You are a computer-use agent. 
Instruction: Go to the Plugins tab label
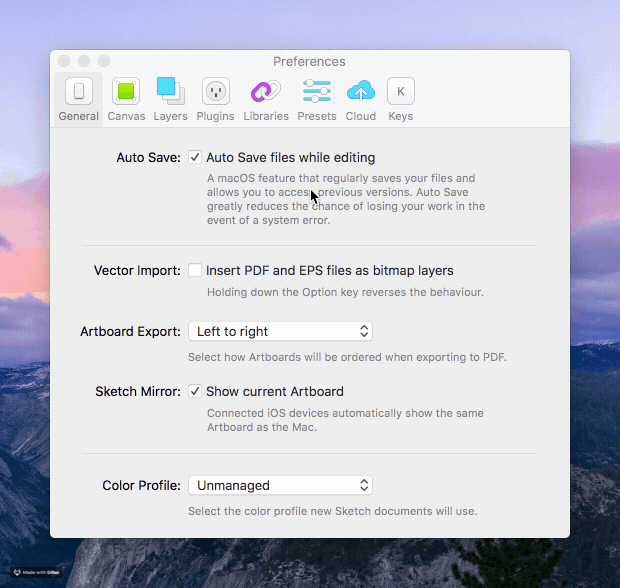215,116
